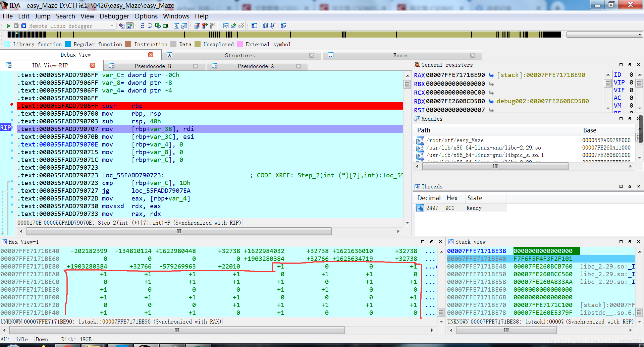This screenshot has width=644, height=347.
Task: Terminate process with the stop icon
Action: click(x=24, y=26)
